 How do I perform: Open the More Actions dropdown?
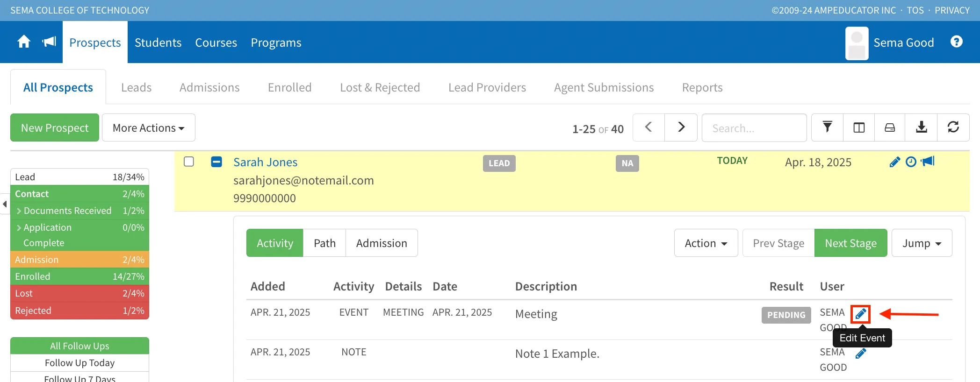[x=149, y=127]
